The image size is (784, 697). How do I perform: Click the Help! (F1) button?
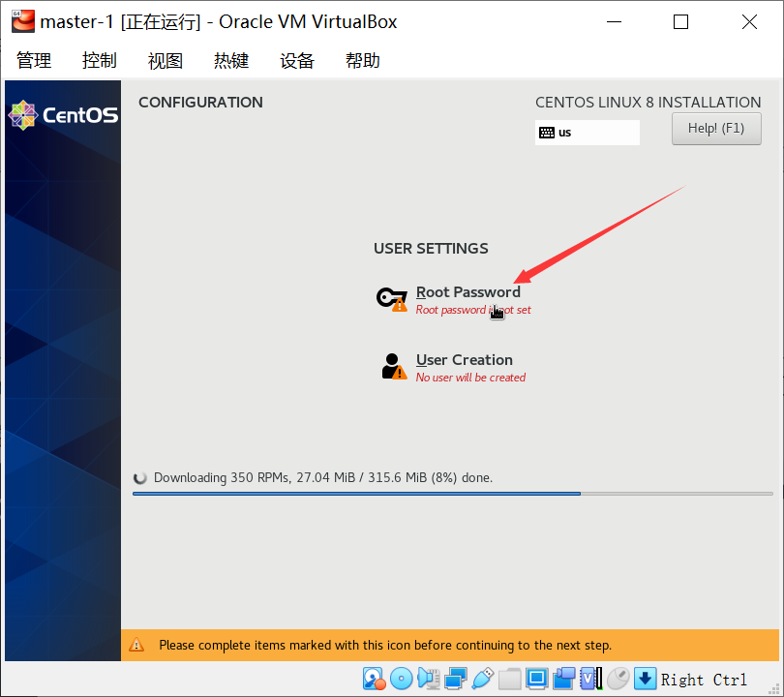coord(716,129)
